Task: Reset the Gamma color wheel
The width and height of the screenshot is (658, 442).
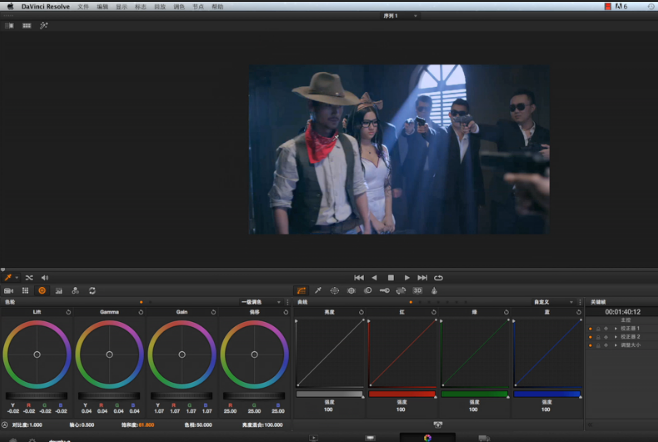Action: 141,312
